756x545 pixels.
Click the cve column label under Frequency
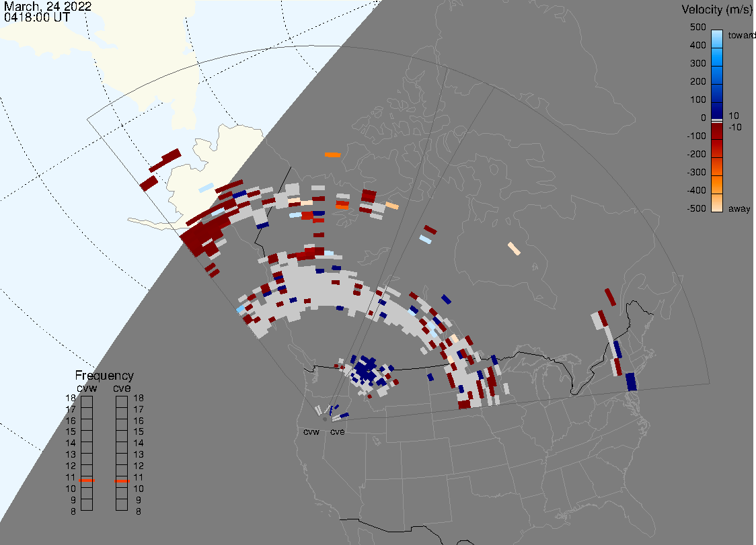pyautogui.click(x=122, y=388)
